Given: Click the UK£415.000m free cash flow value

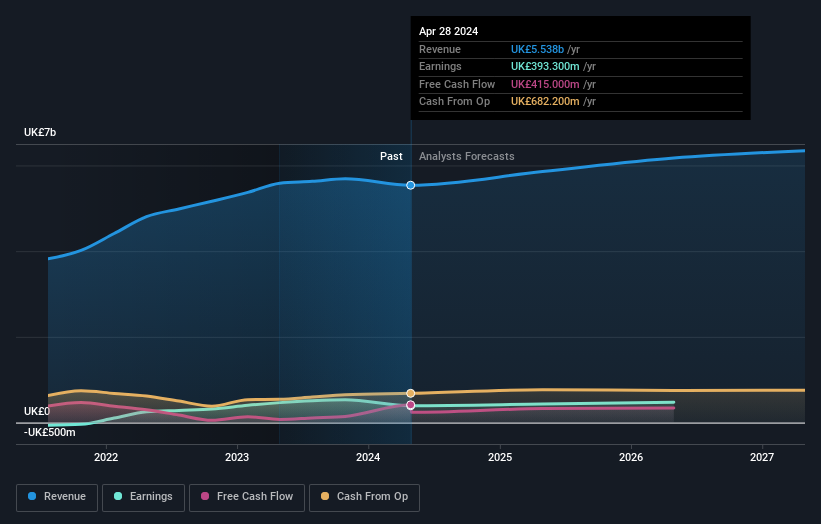Looking at the screenshot, I should coord(545,84).
